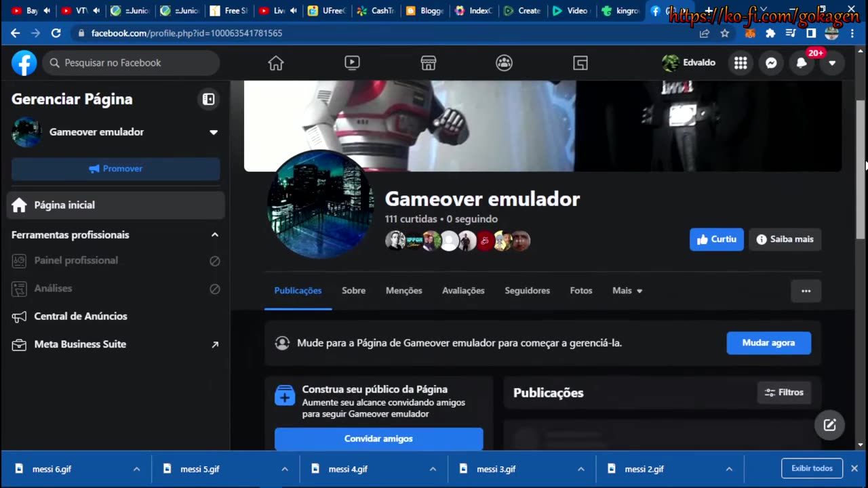Open Análises in the sidebar
This screenshot has height=488, width=868.
point(116,289)
